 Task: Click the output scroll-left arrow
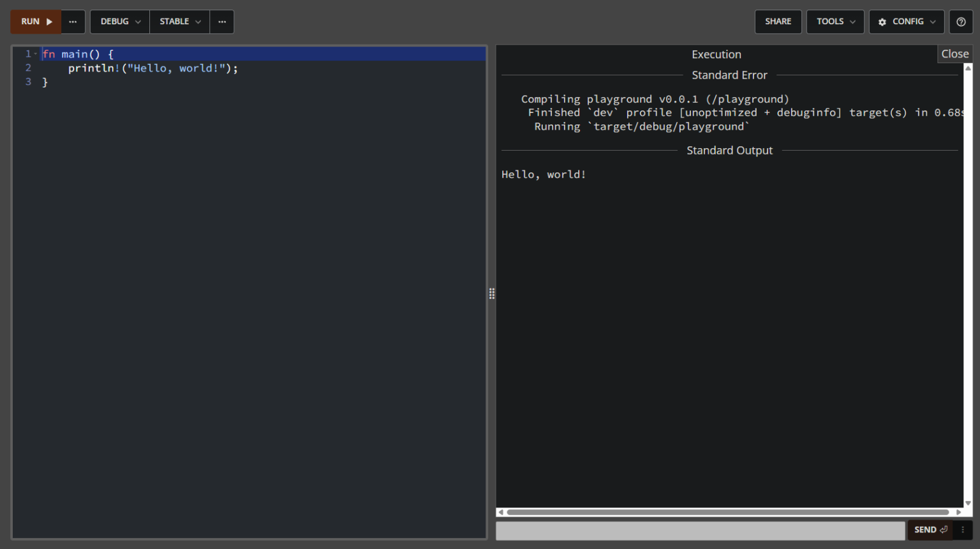pyautogui.click(x=501, y=512)
